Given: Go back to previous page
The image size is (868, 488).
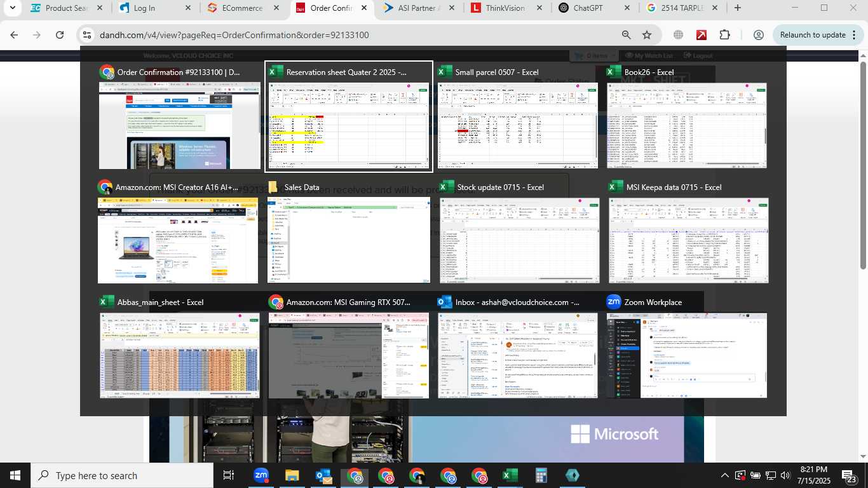Looking at the screenshot, I should [x=14, y=35].
